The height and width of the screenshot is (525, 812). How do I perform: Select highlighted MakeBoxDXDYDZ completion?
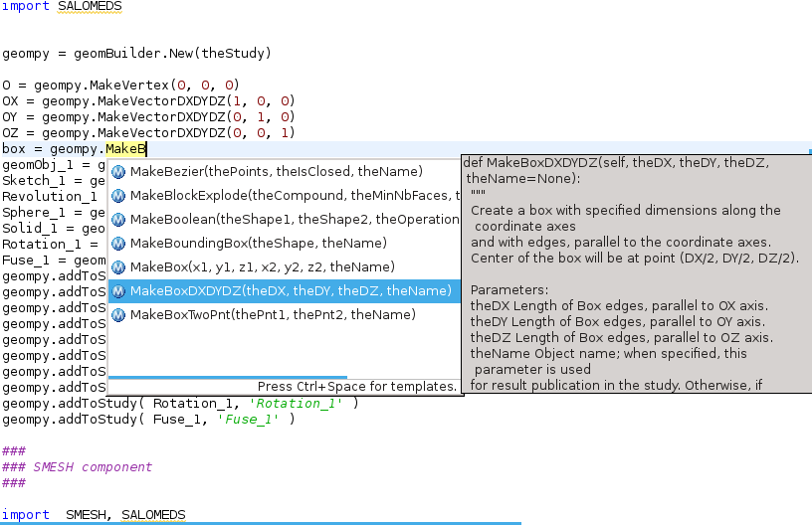point(285,291)
